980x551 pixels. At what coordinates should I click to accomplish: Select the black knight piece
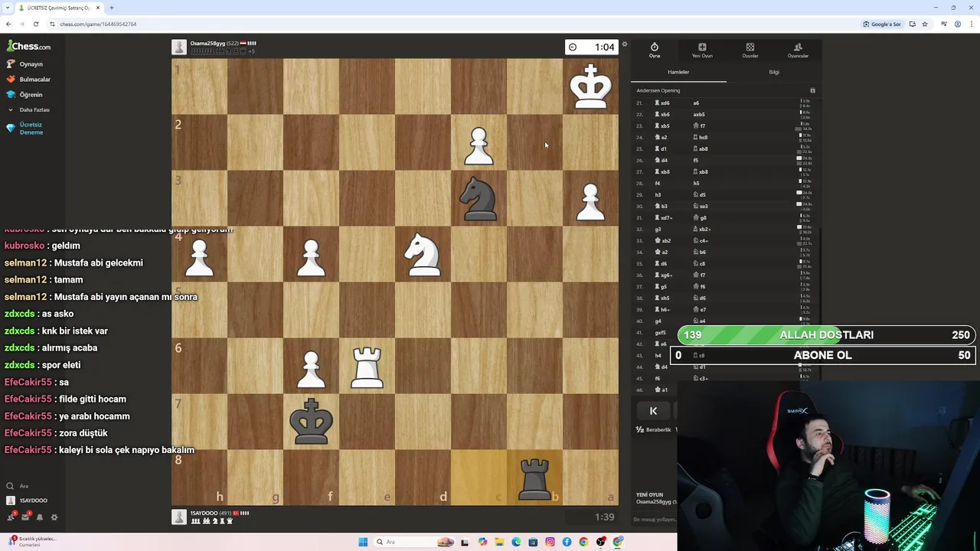click(x=479, y=198)
